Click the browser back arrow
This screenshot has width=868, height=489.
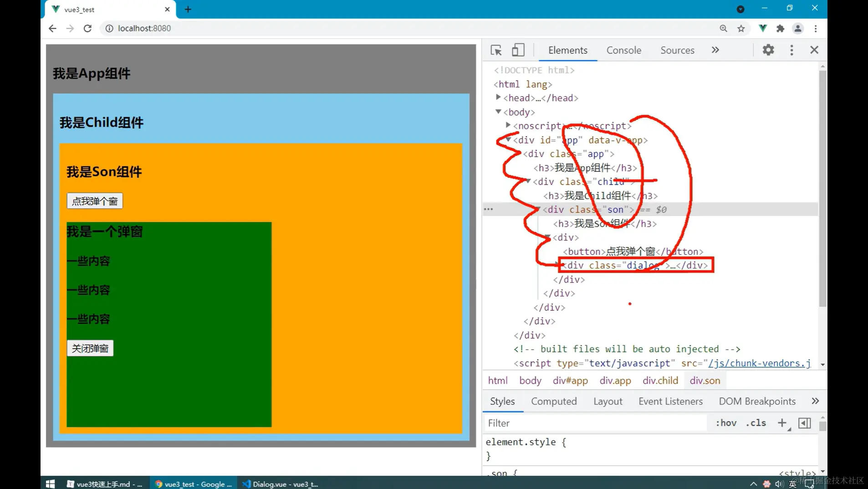[52, 28]
